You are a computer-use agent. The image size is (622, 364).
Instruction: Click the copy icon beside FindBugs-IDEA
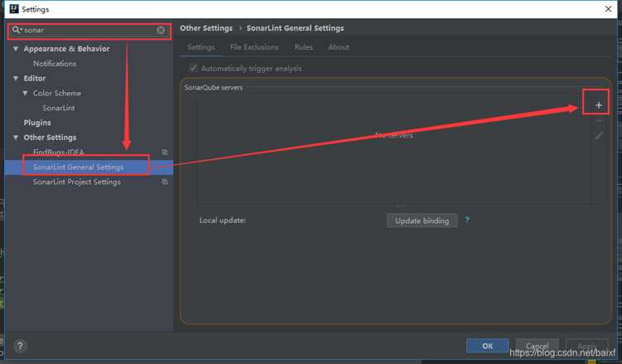tap(165, 153)
